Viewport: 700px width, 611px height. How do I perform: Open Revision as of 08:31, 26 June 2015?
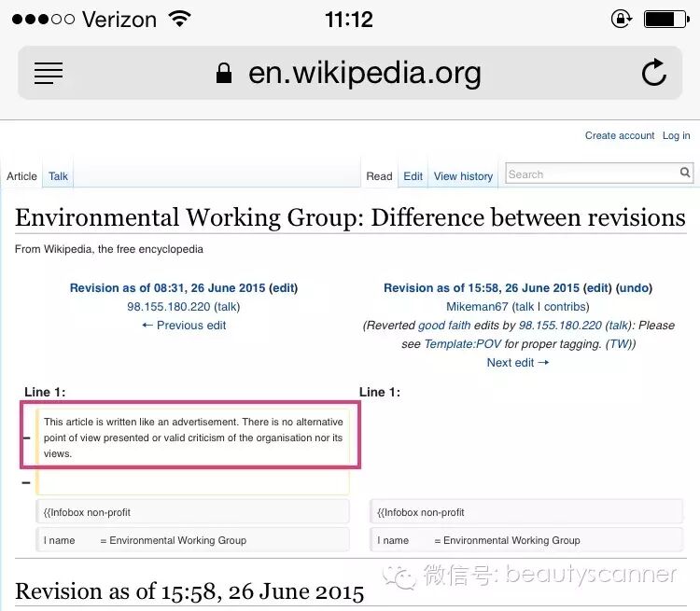tap(167, 288)
